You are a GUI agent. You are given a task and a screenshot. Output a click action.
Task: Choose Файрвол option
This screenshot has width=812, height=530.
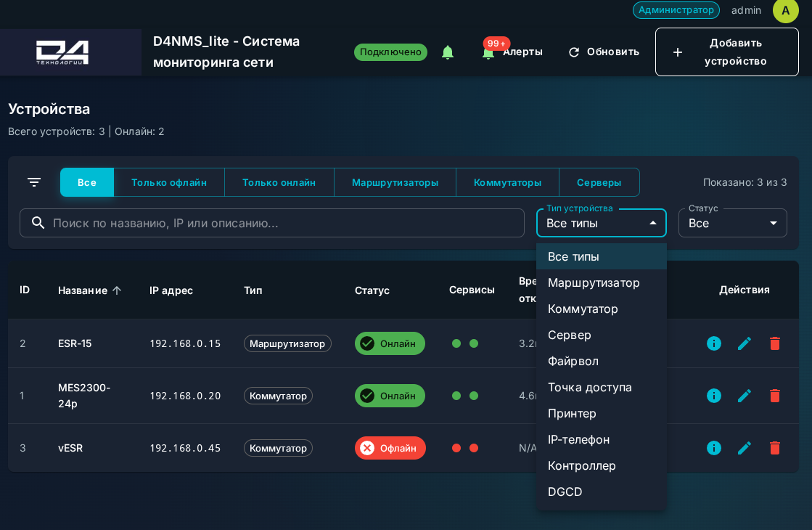coord(602,361)
